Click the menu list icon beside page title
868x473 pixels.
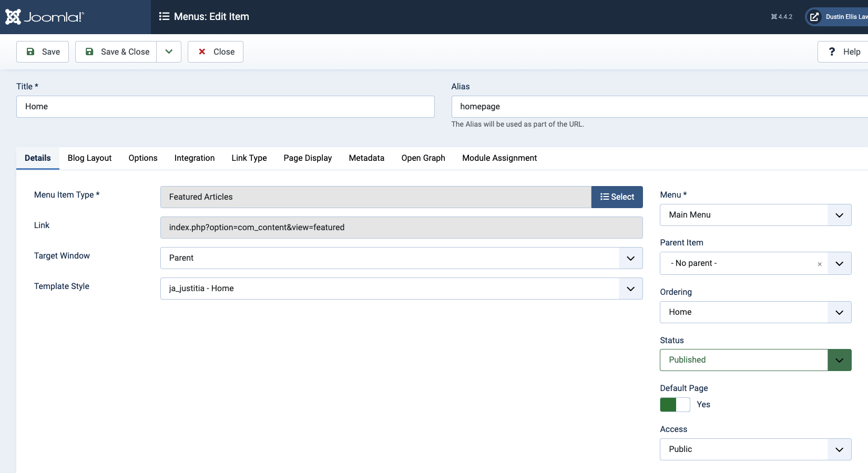pos(164,17)
